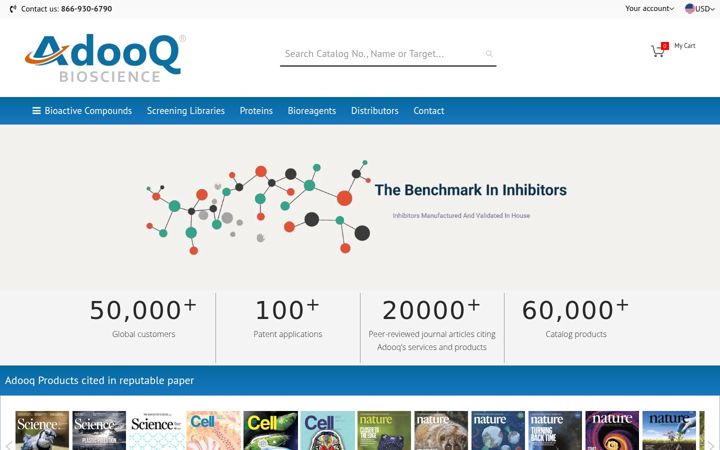This screenshot has height=450, width=720.
Task: Open the light blue Cell cover
Action: pos(327,430)
